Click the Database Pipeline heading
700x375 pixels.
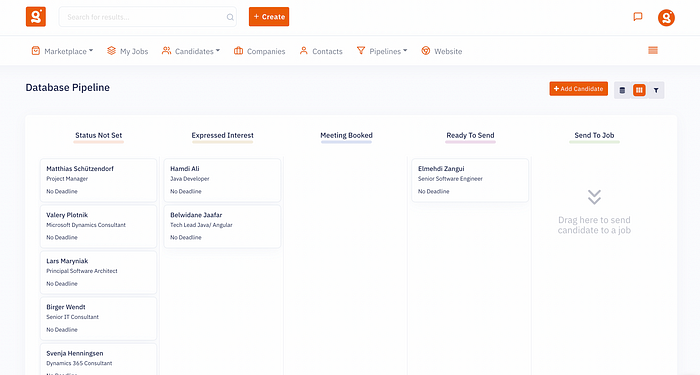click(67, 88)
